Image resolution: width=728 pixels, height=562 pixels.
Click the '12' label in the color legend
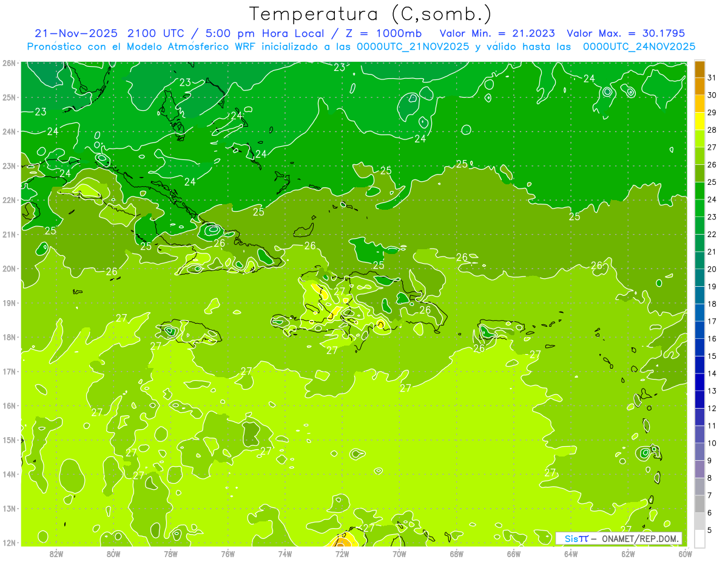point(712,408)
